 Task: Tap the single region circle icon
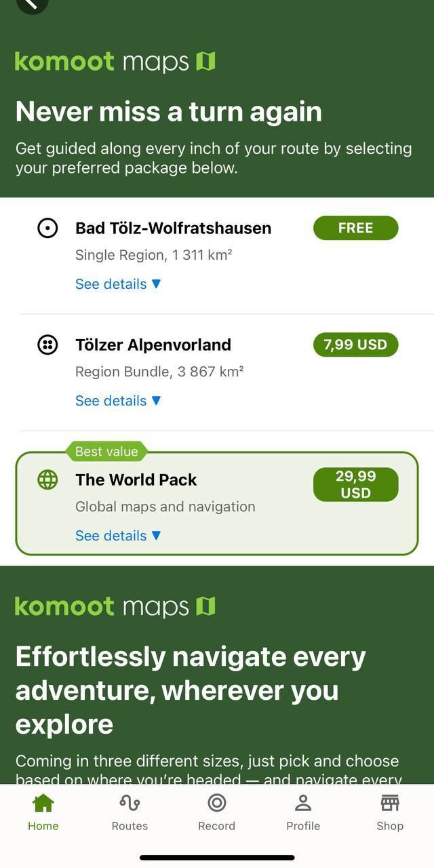(47, 228)
